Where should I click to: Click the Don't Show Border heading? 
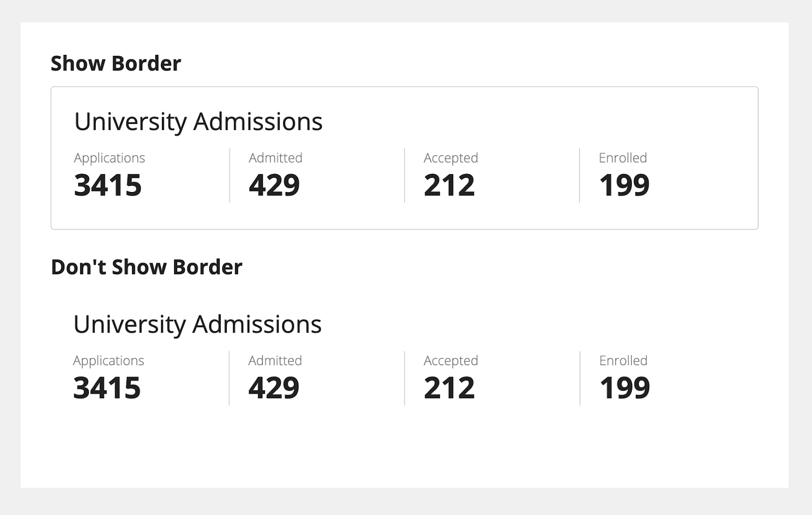147,266
